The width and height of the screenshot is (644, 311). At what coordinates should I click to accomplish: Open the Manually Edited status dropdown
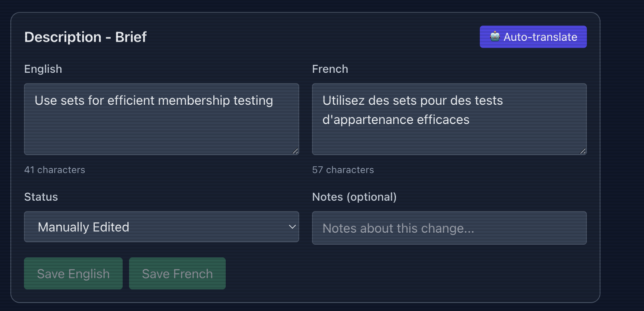(x=161, y=227)
